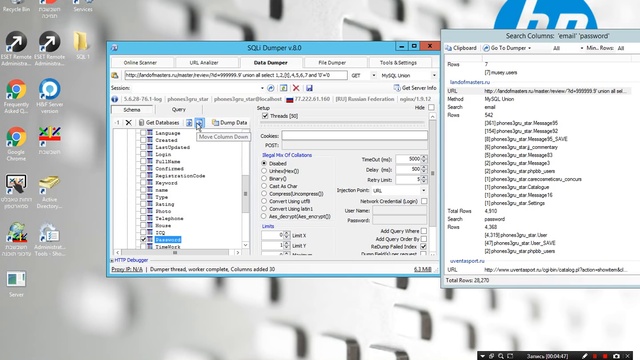Click the black X icon in Schema toolbar
The image size is (640, 360).
point(129,122)
